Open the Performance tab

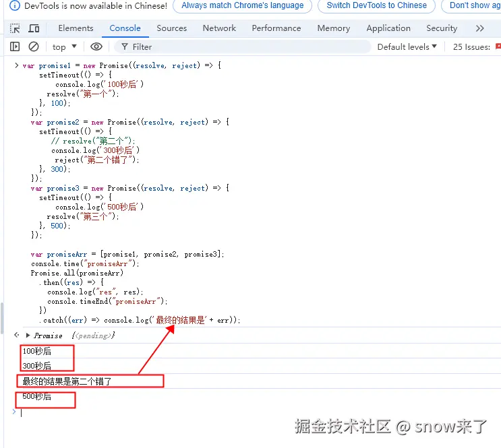pyautogui.click(x=276, y=28)
